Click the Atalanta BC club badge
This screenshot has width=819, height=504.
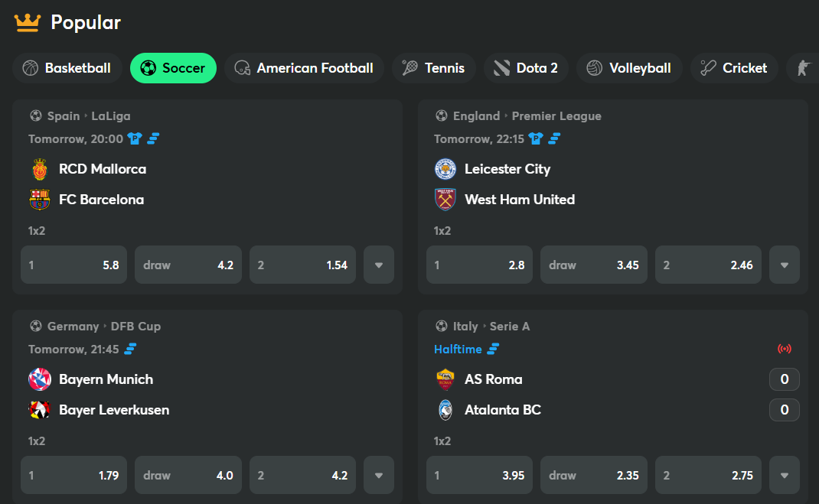[x=445, y=410]
